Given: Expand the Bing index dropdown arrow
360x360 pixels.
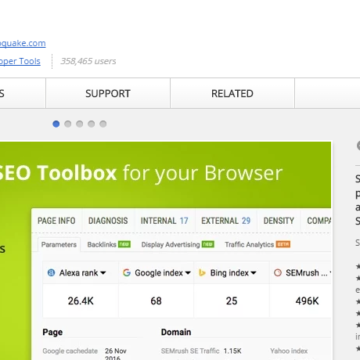Looking at the screenshot, I should [x=253, y=273].
